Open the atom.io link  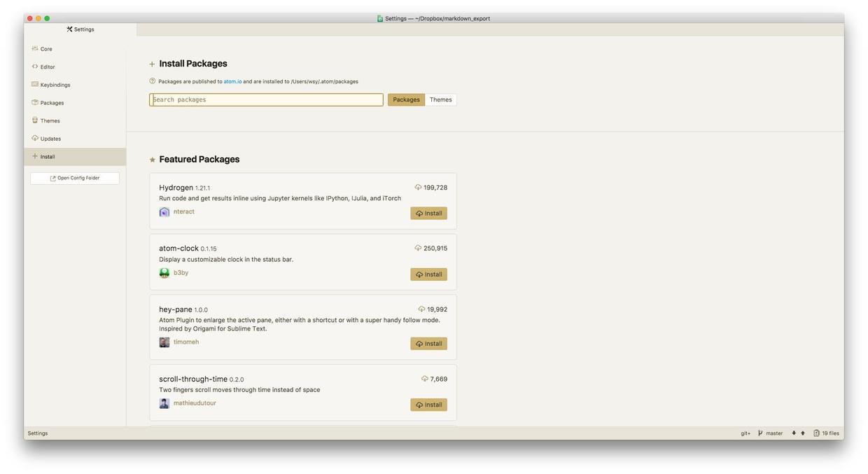click(232, 82)
